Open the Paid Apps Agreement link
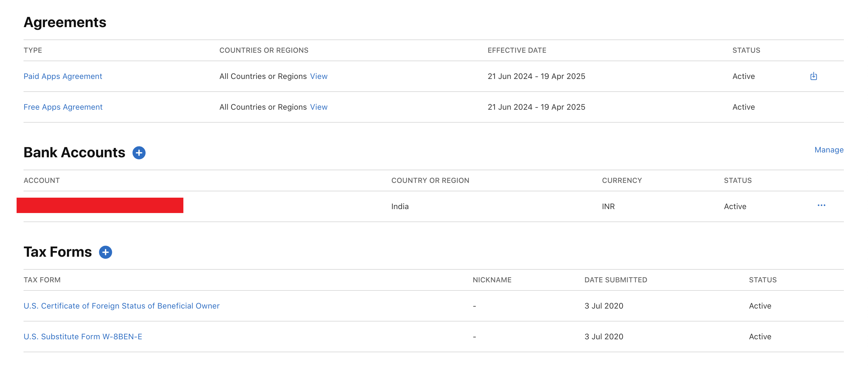 point(63,77)
